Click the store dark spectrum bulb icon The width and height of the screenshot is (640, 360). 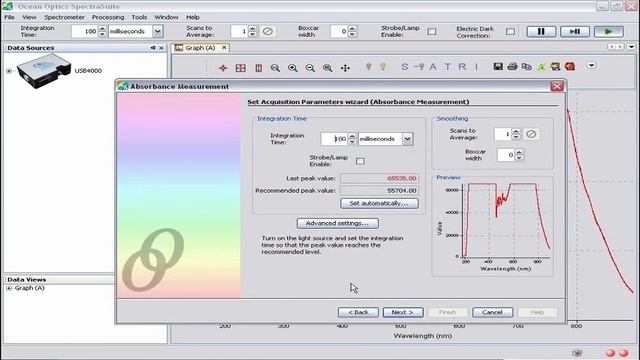[x=368, y=66]
